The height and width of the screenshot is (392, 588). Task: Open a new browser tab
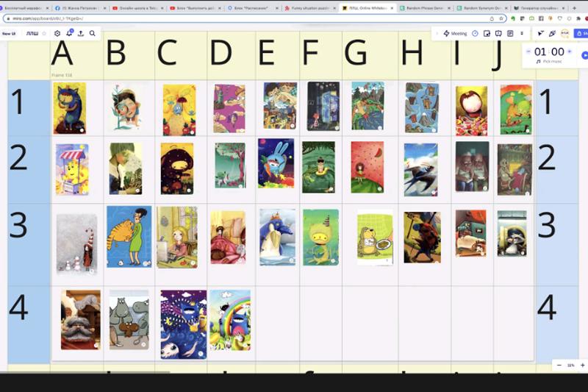[574, 8]
